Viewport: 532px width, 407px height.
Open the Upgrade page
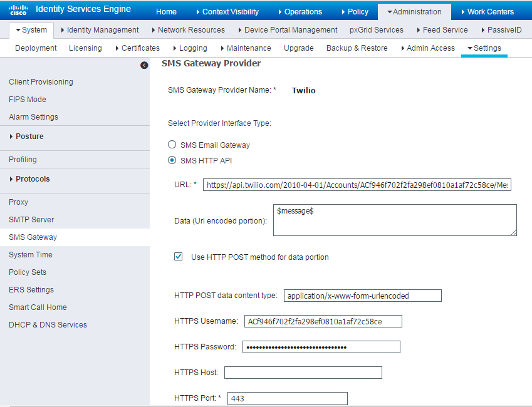tap(299, 48)
